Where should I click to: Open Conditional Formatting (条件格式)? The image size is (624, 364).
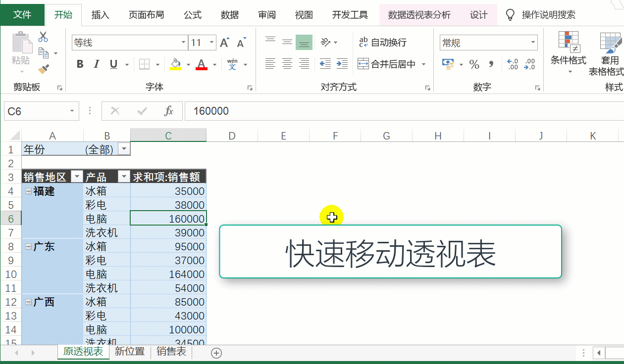tap(568, 52)
